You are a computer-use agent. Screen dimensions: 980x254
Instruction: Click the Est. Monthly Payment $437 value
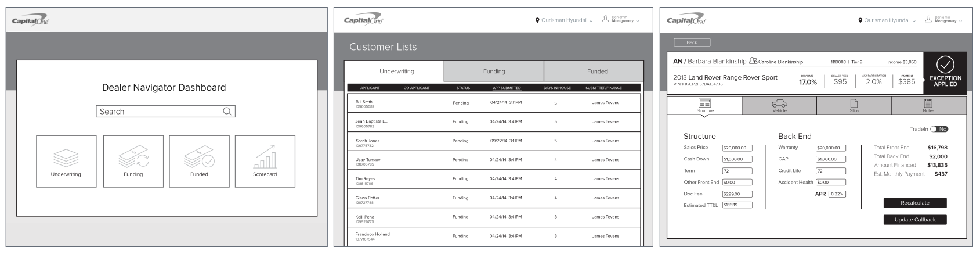[941, 174]
